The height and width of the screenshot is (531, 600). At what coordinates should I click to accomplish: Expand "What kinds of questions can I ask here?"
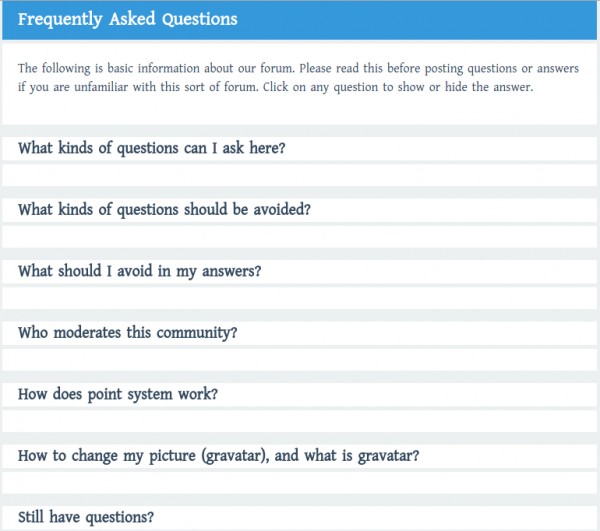pyautogui.click(x=152, y=149)
